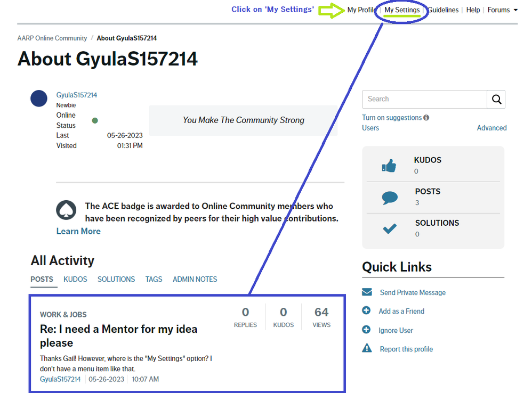Click the Learn More link
532x393 pixels.
tap(78, 231)
